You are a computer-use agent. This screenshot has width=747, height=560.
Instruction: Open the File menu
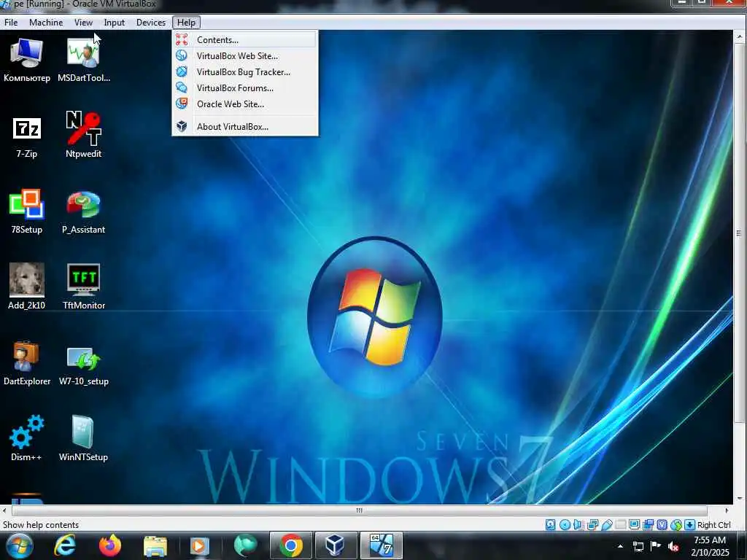[x=11, y=23]
